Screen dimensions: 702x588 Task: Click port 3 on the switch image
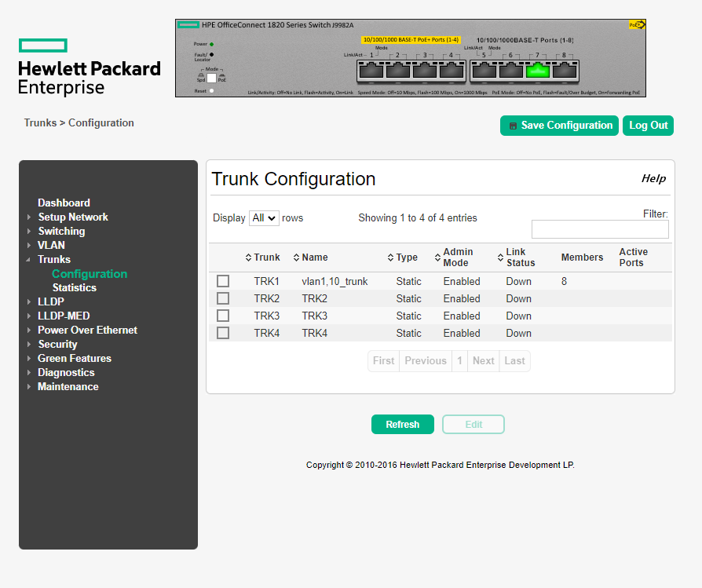pyautogui.click(x=425, y=70)
